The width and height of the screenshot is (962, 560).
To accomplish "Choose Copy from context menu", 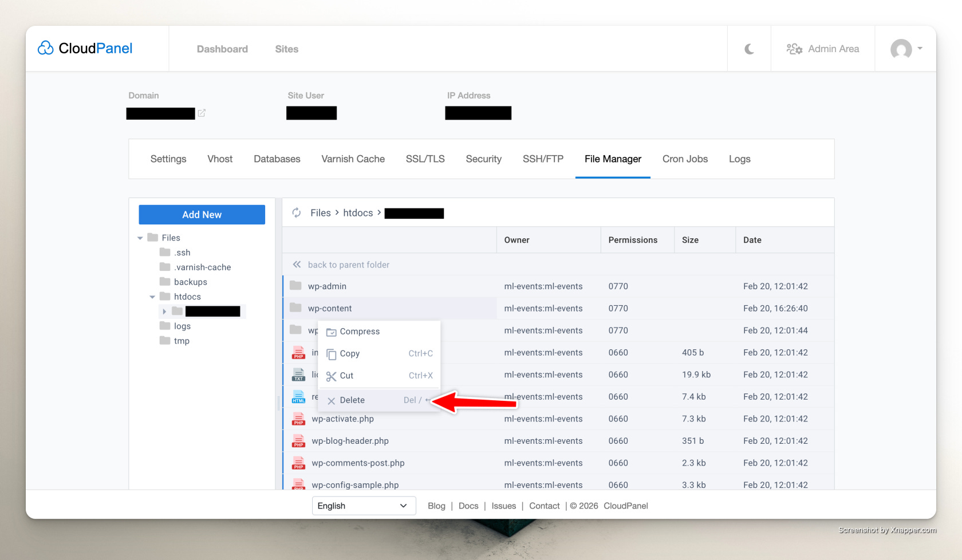I will [x=379, y=354].
